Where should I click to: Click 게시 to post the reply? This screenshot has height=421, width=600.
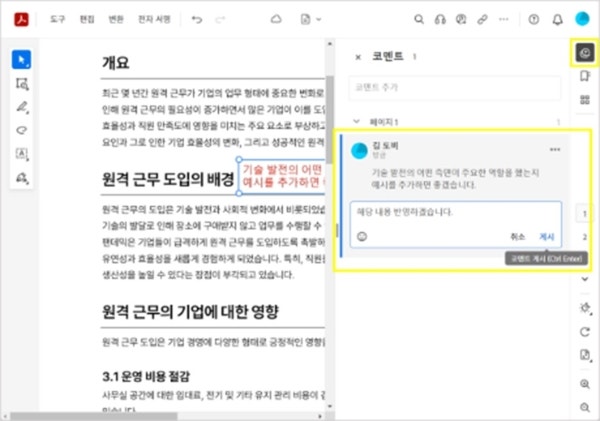[x=546, y=237]
